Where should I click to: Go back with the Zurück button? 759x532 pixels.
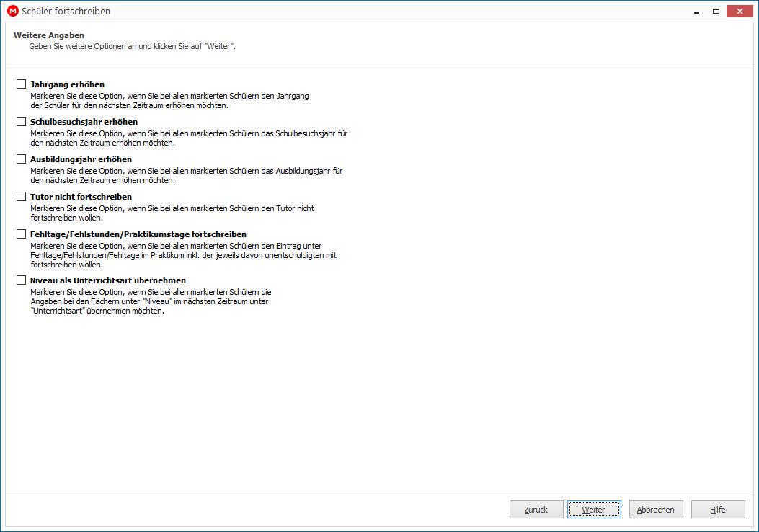coord(536,509)
